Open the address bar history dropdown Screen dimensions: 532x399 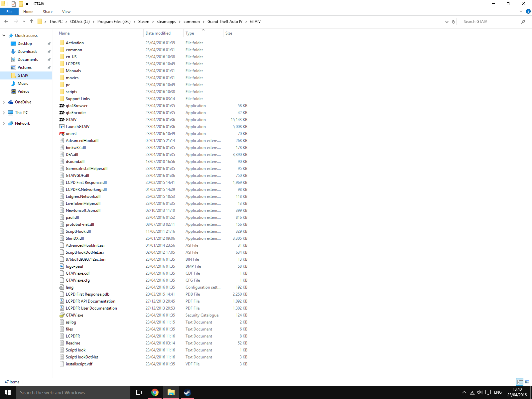(447, 22)
